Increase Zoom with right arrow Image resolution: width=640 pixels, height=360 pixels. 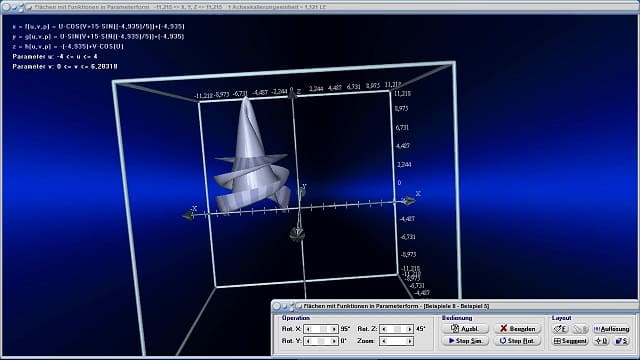click(x=409, y=341)
